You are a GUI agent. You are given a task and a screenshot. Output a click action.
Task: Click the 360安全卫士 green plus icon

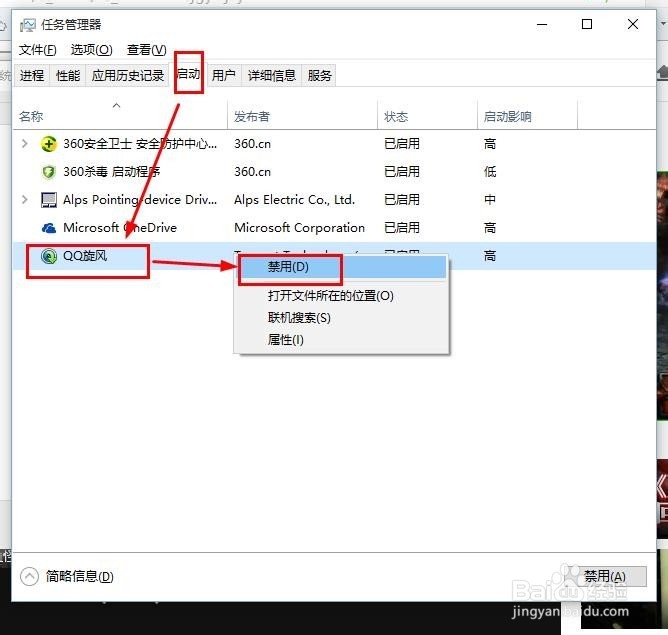[49, 144]
